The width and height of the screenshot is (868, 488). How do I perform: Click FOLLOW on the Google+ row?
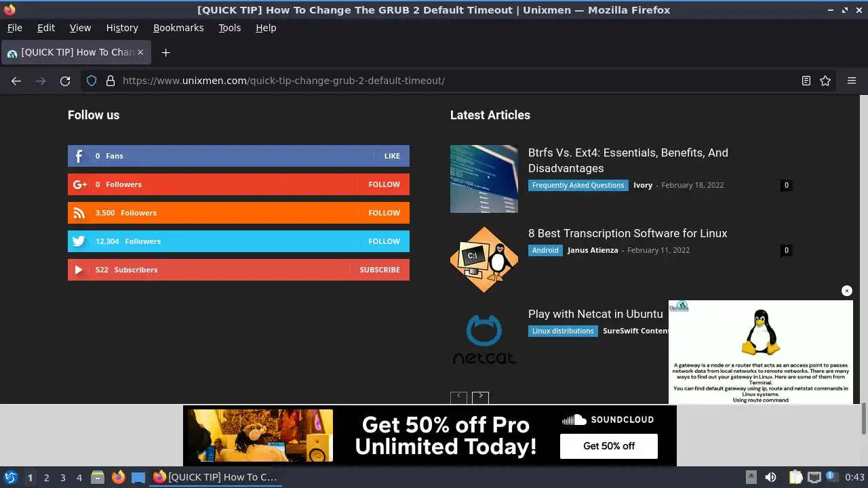coord(384,184)
